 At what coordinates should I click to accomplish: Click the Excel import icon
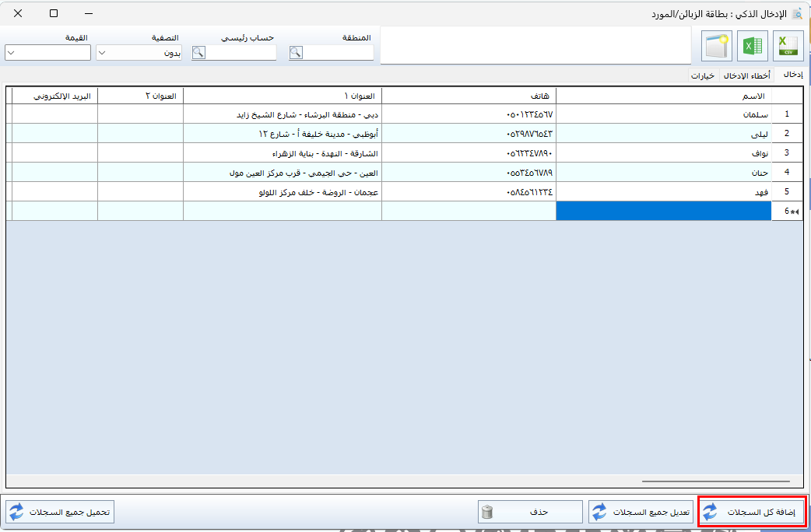(x=753, y=46)
